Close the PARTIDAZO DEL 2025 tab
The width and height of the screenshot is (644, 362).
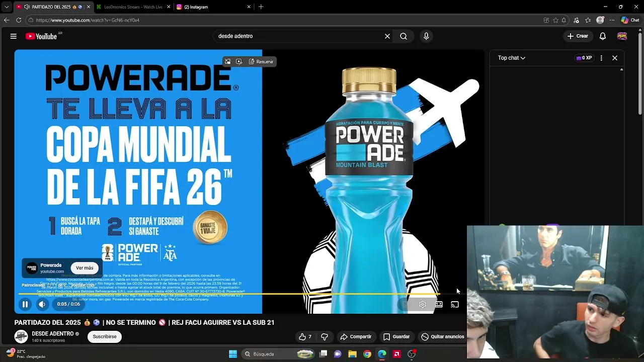pyautogui.click(x=89, y=7)
